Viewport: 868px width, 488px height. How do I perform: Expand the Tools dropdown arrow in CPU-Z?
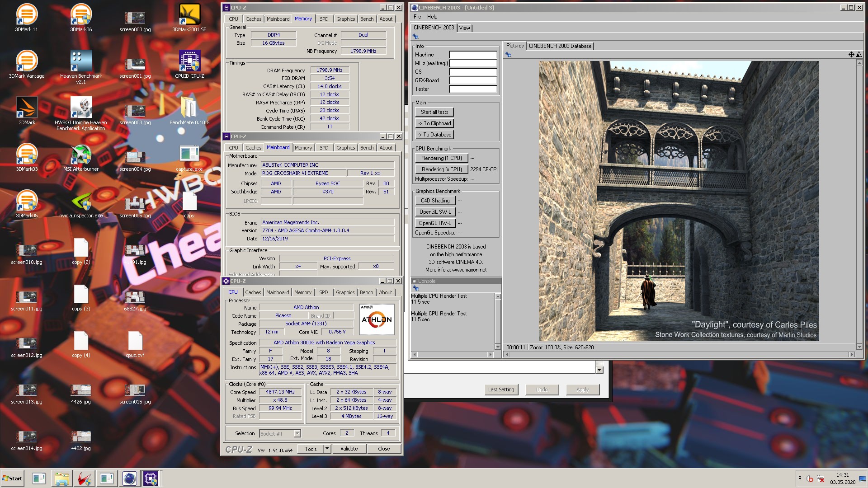pos(327,449)
